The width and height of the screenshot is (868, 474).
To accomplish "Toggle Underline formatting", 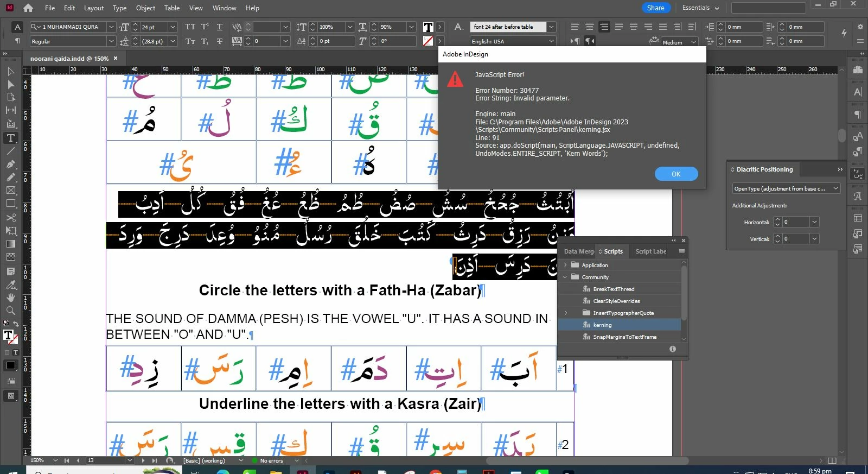I will pos(220,27).
